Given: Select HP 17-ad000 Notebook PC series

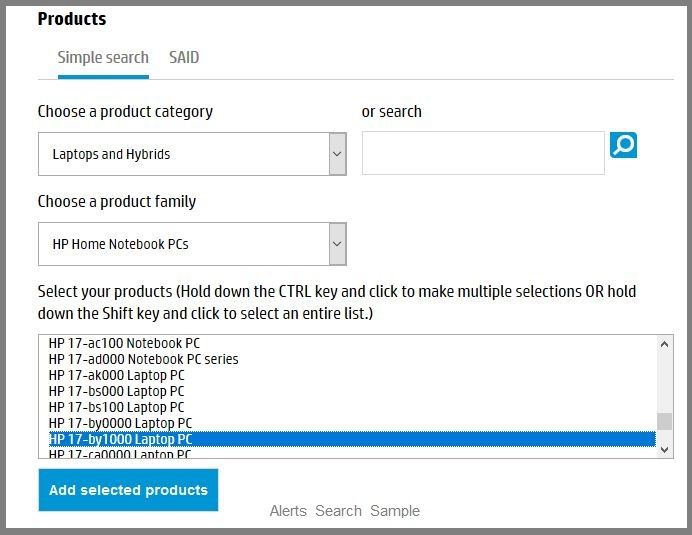Looking at the screenshot, I should (x=352, y=359).
